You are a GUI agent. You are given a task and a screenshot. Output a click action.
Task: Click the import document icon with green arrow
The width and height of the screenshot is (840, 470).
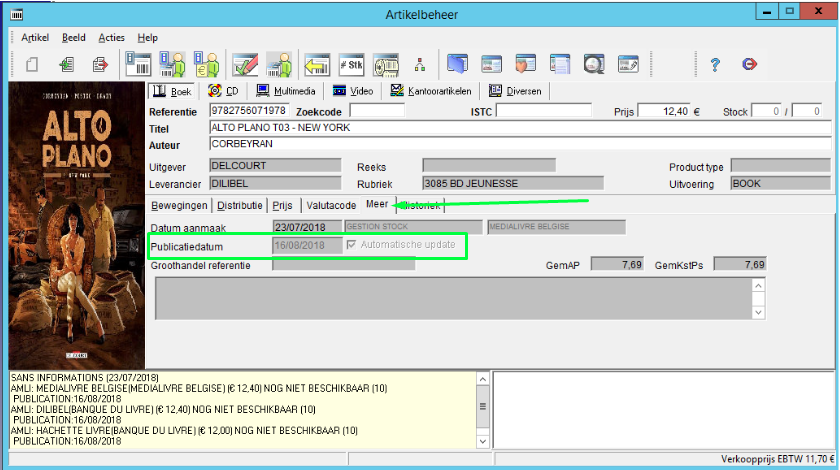point(66,65)
